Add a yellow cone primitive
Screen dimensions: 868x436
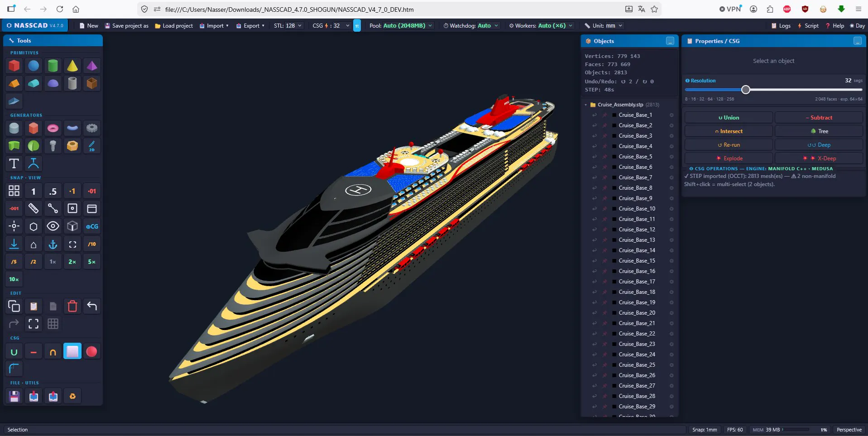tap(72, 66)
